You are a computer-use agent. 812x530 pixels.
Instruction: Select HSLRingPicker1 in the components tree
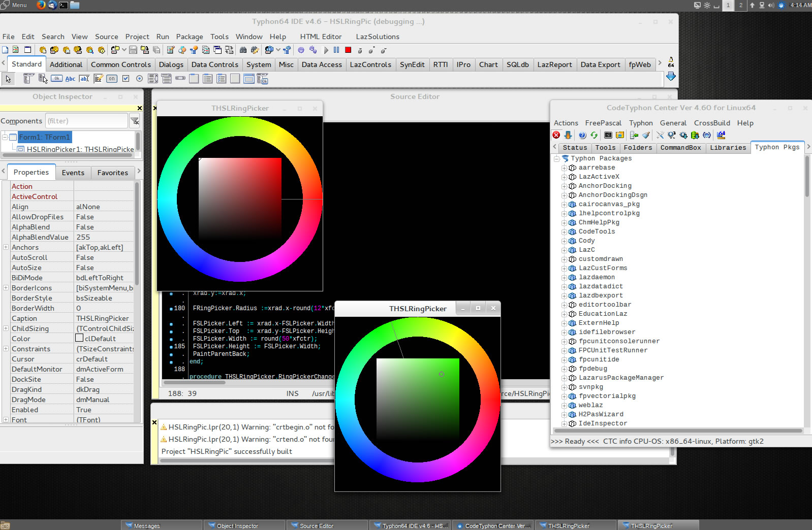80,149
